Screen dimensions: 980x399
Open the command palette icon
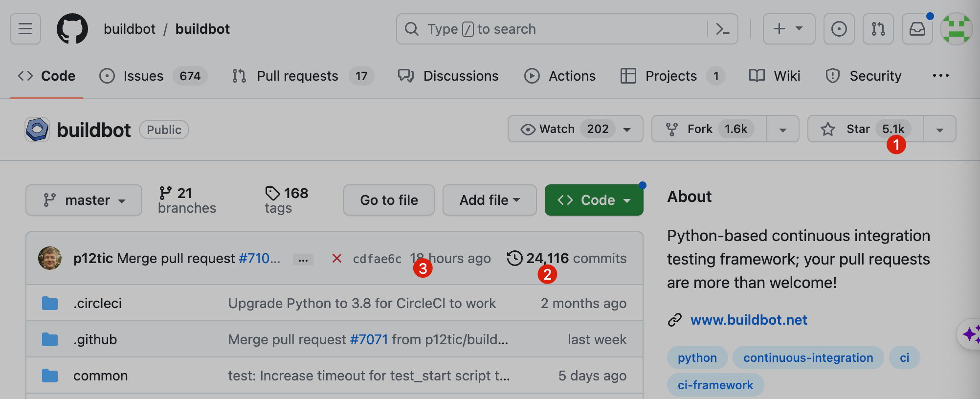(722, 29)
